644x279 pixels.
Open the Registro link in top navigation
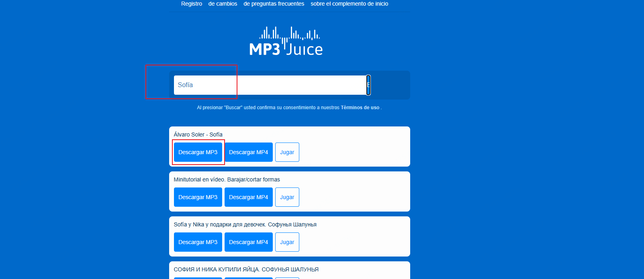[191, 4]
